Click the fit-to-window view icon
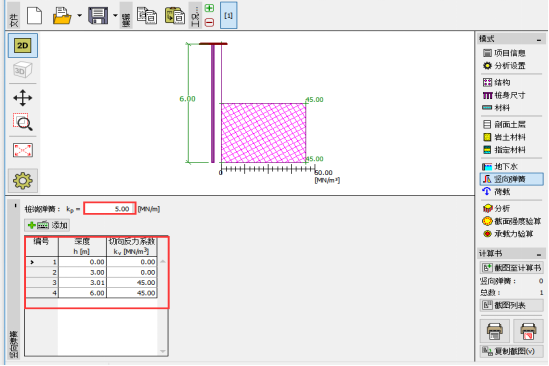The width and height of the screenshot is (549, 366). (x=23, y=150)
